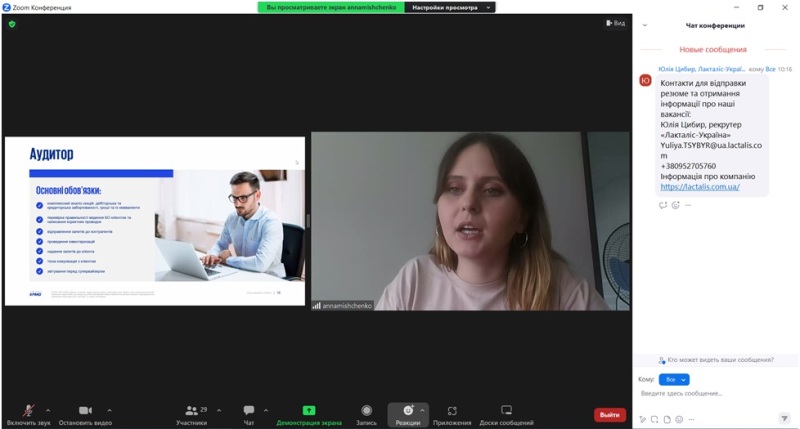800x429 pixels.
Task: Select annamishchenko video tile
Action: (x=470, y=221)
